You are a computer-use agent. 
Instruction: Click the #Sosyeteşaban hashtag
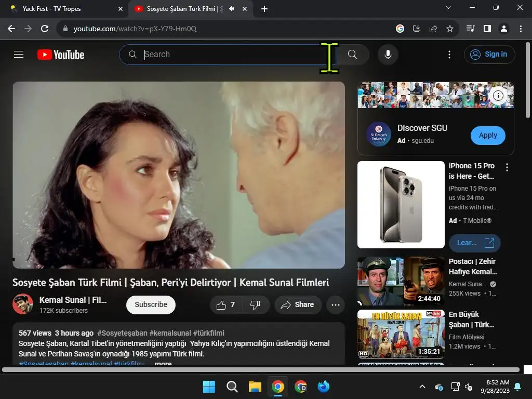coord(122,333)
